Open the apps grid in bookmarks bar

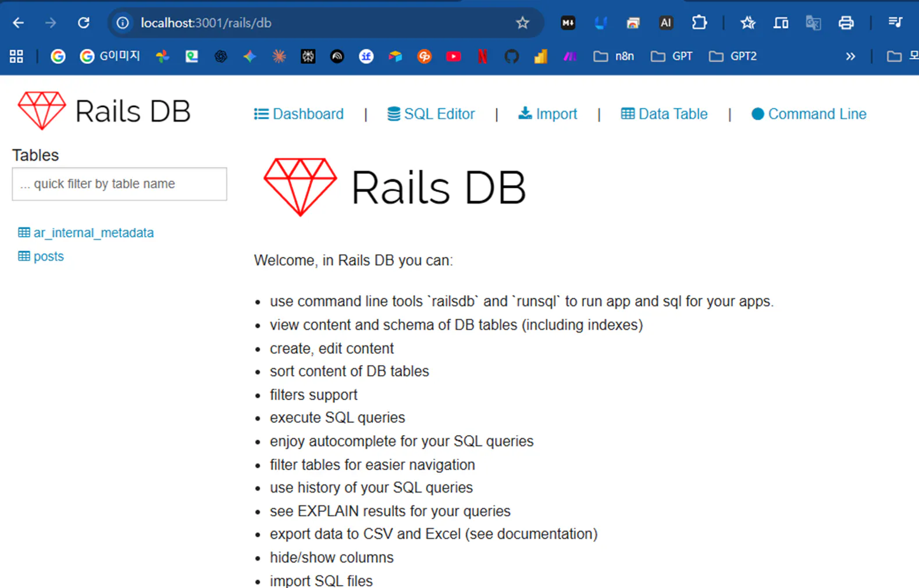click(x=16, y=56)
